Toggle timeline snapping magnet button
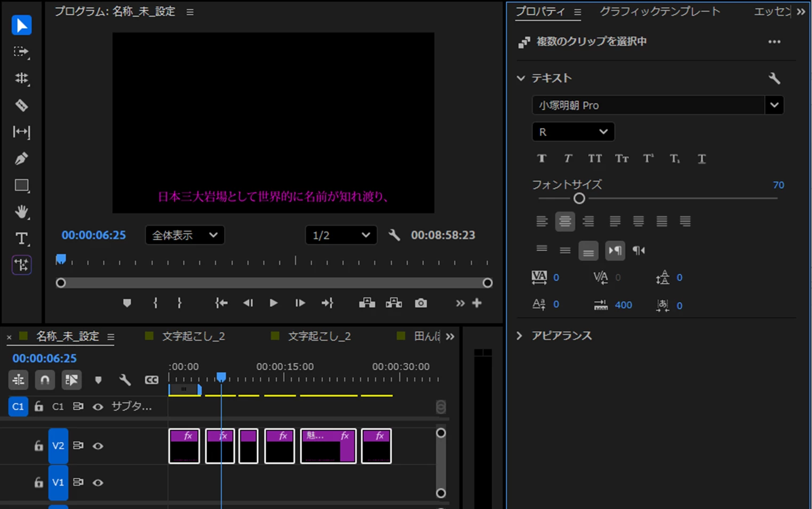The width and height of the screenshot is (812, 509). (x=45, y=380)
